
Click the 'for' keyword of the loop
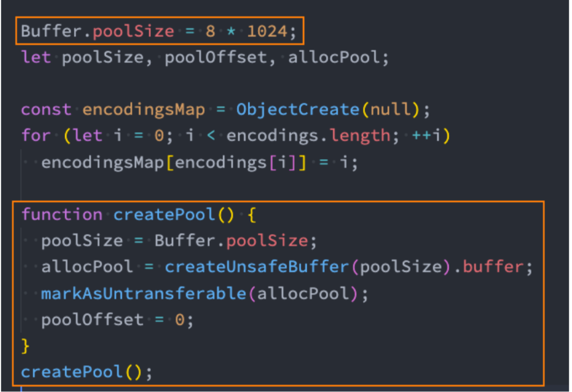[36, 136]
